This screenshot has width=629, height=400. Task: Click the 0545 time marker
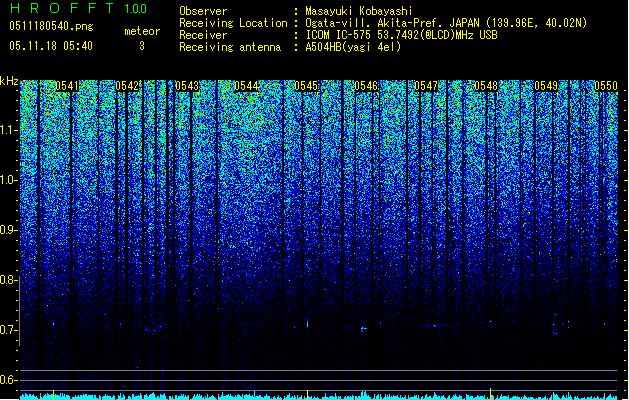tap(306, 86)
